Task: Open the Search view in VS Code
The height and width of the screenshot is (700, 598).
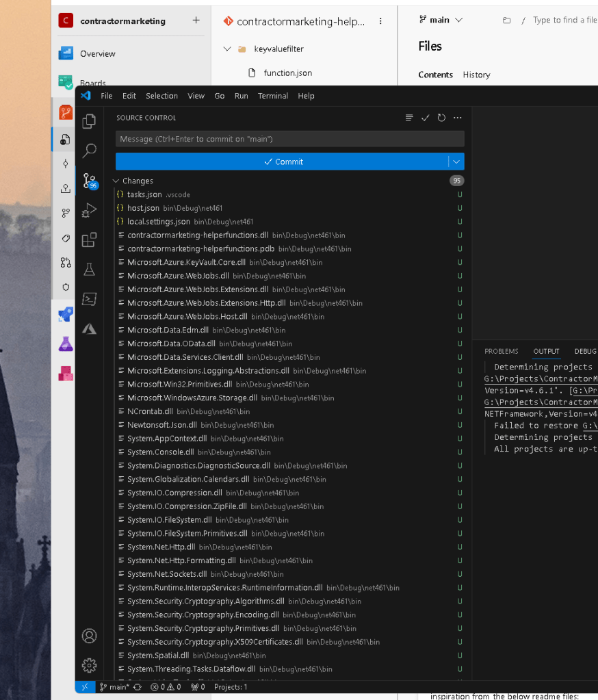Action: [x=89, y=151]
